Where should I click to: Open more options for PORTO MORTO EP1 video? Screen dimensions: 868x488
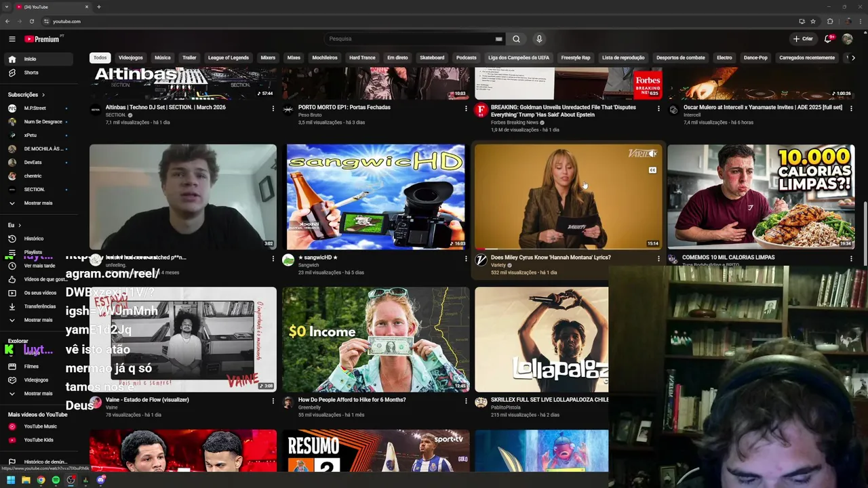click(x=466, y=108)
